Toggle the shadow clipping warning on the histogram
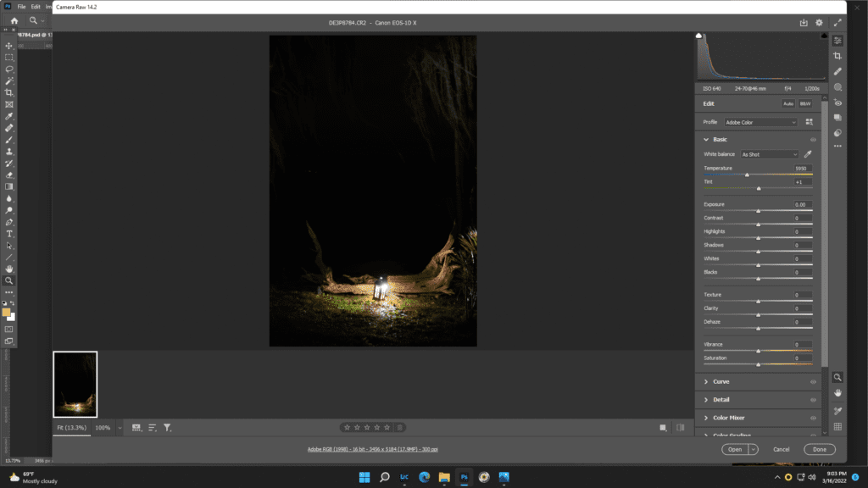The width and height of the screenshot is (868, 488). click(x=698, y=36)
